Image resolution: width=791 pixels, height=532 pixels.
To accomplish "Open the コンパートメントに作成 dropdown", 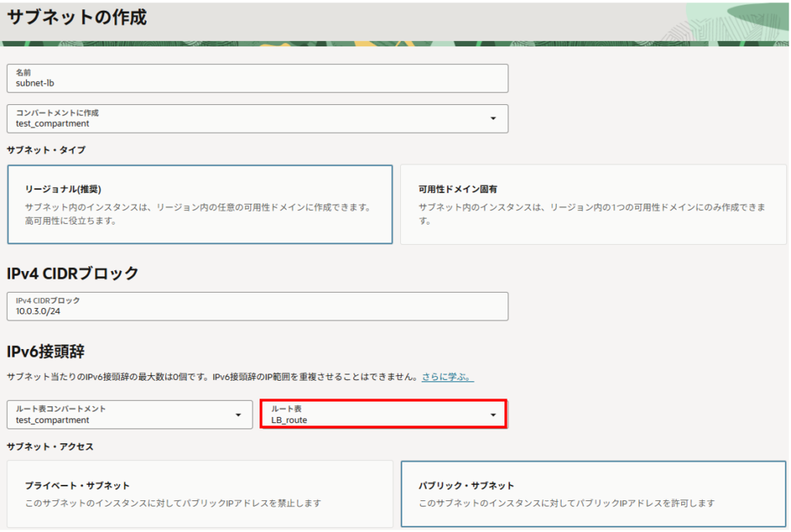I will pyautogui.click(x=257, y=118).
